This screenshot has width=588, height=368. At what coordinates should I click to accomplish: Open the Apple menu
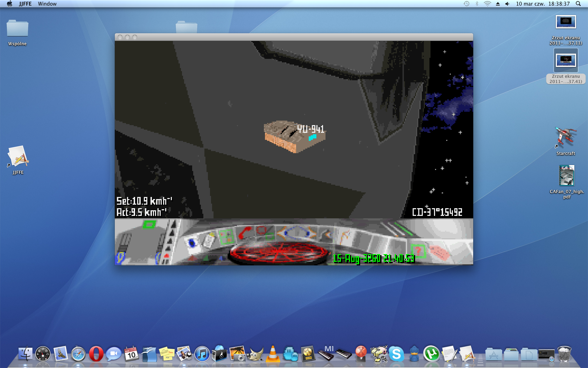(x=9, y=4)
